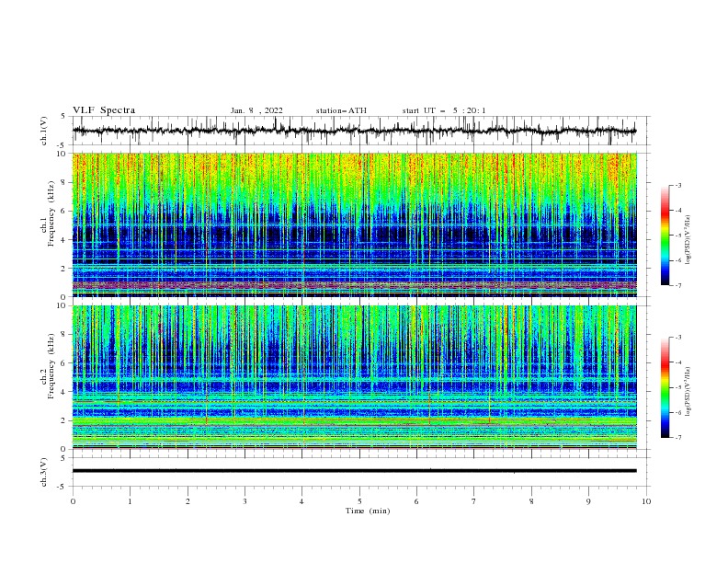Screen dimensions: 728x563
Task: Click the "Time (min)" axis label
Action: 368,511
